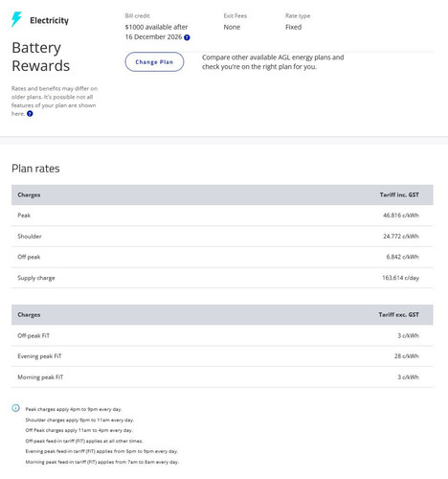Click help icon after older plans note

30,114
